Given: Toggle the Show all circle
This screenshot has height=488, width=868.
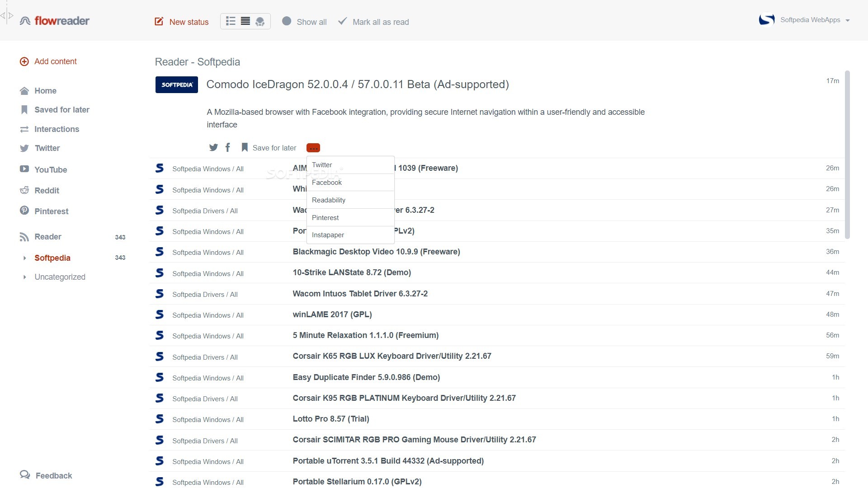Looking at the screenshot, I should [x=287, y=21].
